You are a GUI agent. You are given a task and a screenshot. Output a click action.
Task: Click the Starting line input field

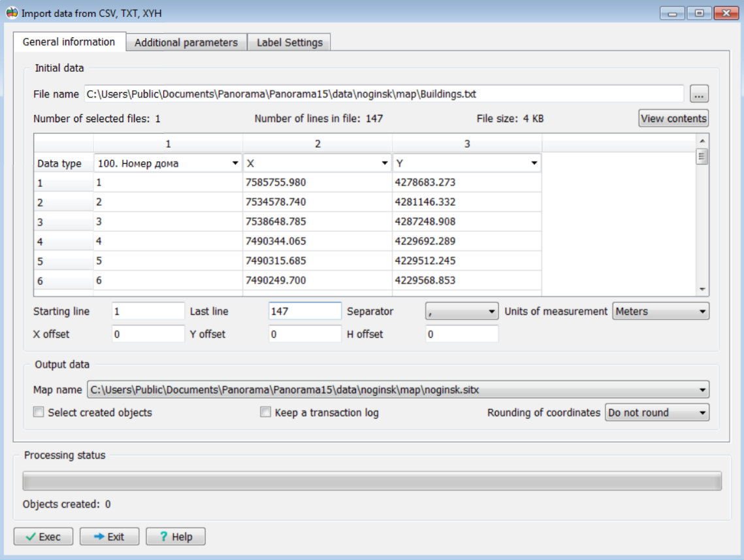click(x=148, y=312)
